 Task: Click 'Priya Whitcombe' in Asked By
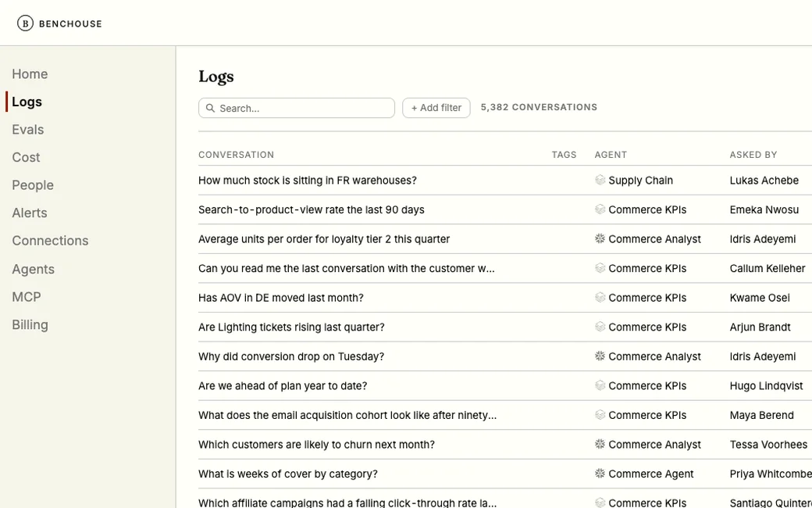[x=771, y=474]
